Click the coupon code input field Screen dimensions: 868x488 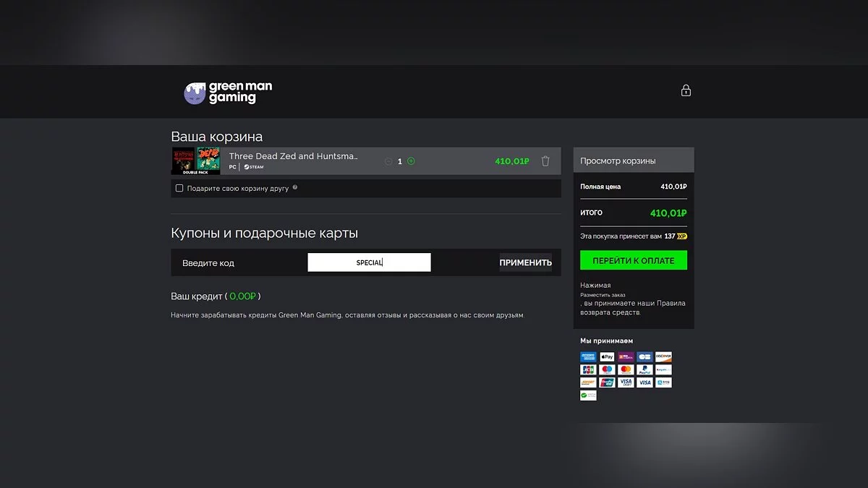pyautogui.click(x=369, y=262)
